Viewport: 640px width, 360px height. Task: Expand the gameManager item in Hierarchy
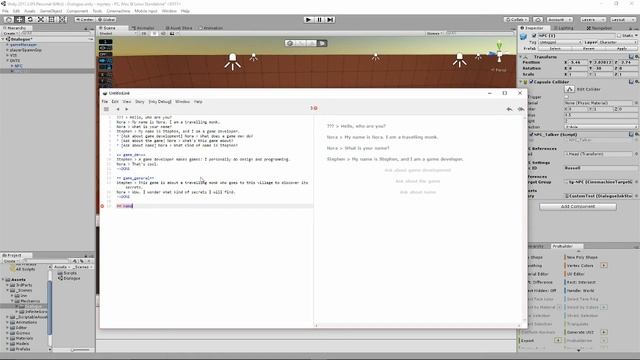7,44
